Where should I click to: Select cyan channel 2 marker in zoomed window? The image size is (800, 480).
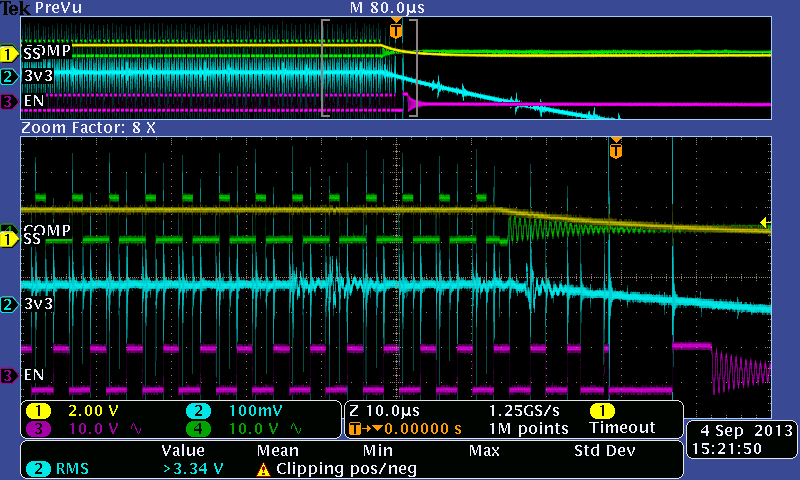(x=9, y=305)
